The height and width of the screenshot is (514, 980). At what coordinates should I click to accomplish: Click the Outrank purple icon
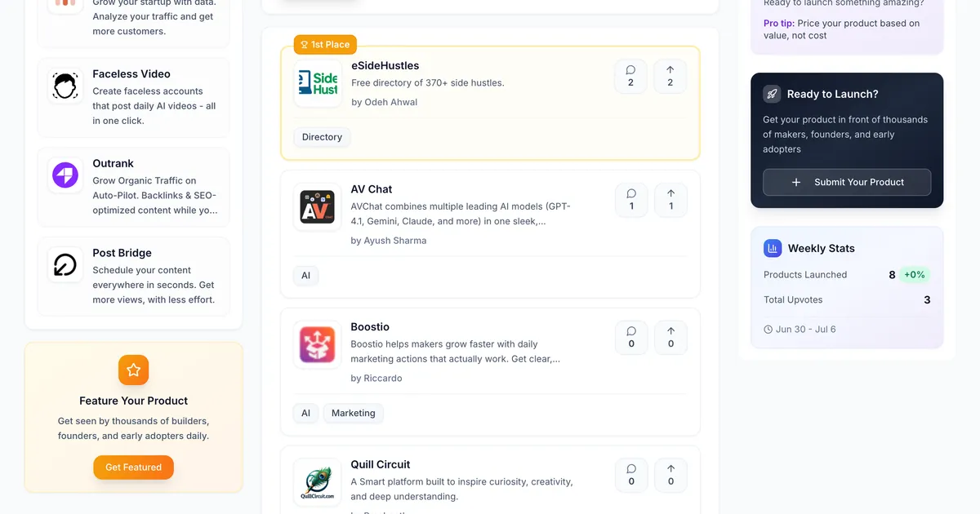coord(65,175)
